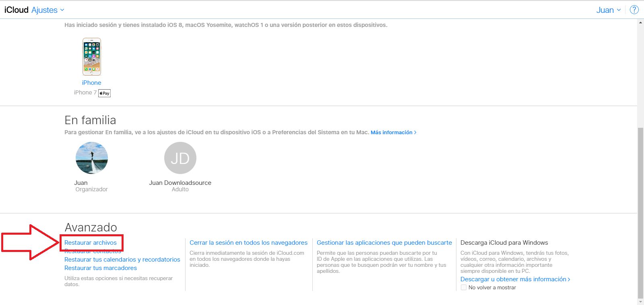Click Más información link in En familia
This screenshot has height=305, width=644.
393,132
